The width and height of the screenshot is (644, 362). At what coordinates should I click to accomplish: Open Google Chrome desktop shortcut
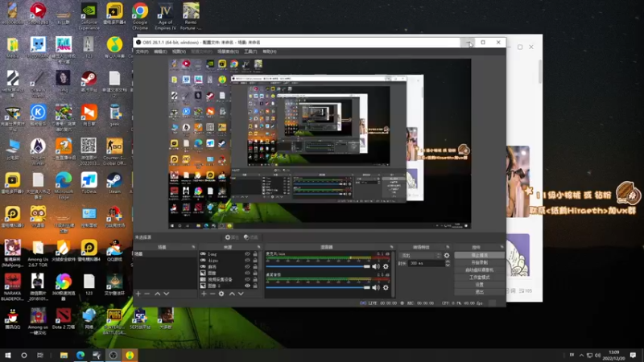pyautogui.click(x=139, y=16)
